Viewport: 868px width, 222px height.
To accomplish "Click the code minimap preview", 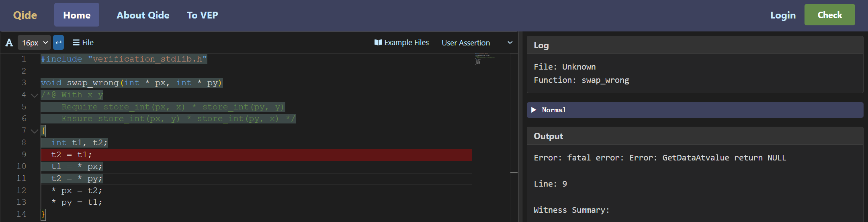I will pyautogui.click(x=485, y=59).
